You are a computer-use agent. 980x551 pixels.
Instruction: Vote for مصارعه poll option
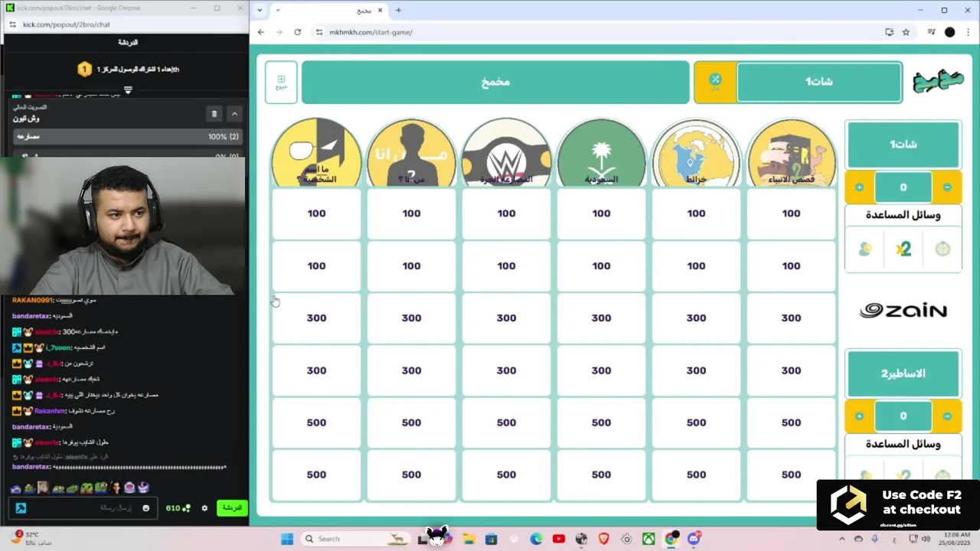click(127, 136)
